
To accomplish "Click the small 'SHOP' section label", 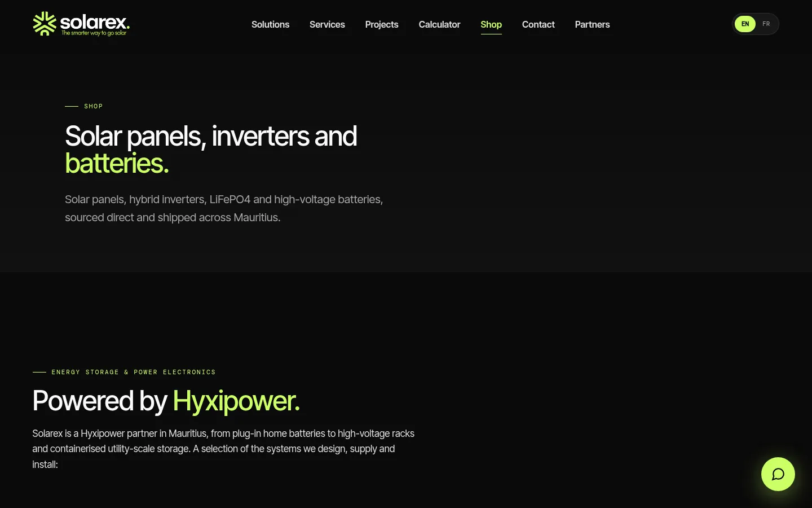I will coord(94,106).
